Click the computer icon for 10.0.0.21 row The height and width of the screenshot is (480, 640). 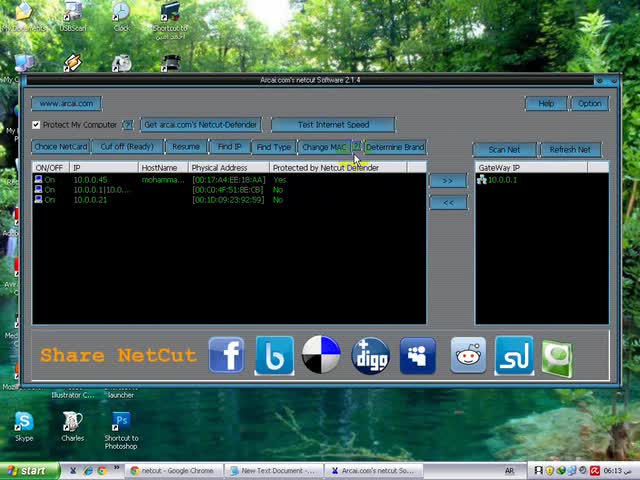point(38,199)
